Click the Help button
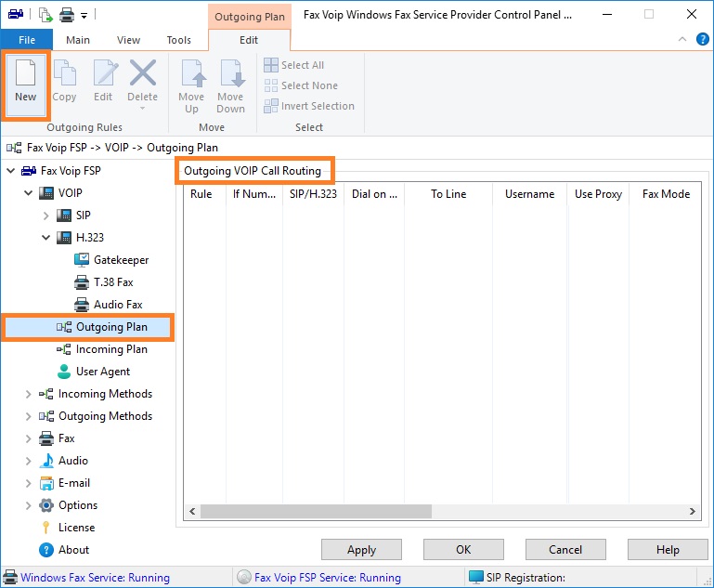Screen dimensions: 714x588 click(x=668, y=550)
